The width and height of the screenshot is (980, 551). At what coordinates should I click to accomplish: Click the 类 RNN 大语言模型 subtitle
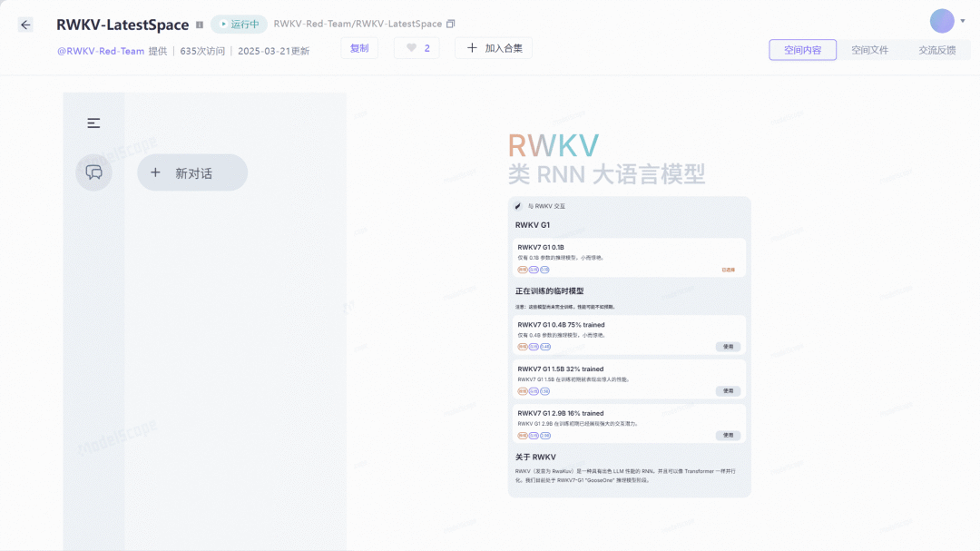607,174
